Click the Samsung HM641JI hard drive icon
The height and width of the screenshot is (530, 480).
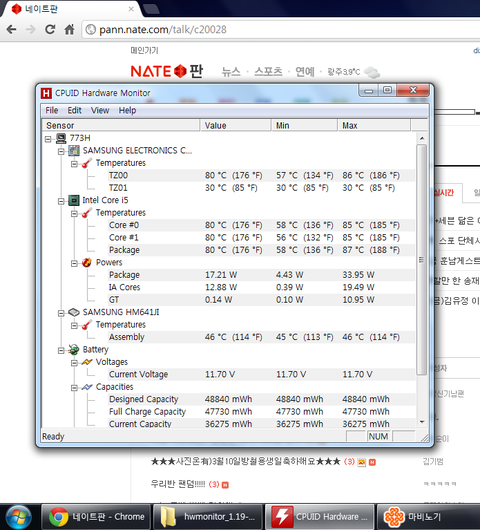74,312
